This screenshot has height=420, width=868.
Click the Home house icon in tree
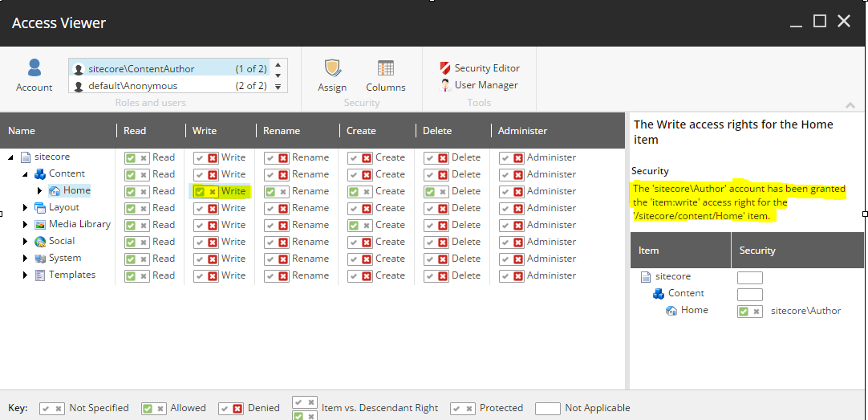(55, 190)
